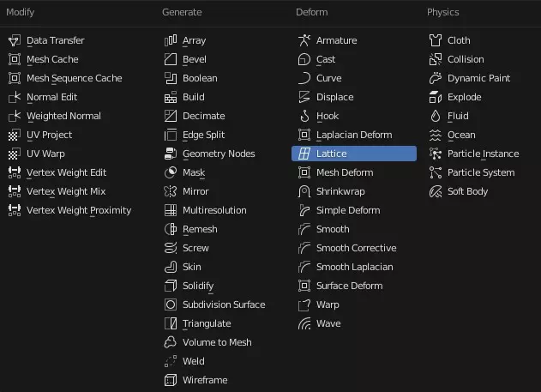This screenshot has width=541, height=392.
Task: Choose the Solidify modifier
Action: click(x=189, y=286)
